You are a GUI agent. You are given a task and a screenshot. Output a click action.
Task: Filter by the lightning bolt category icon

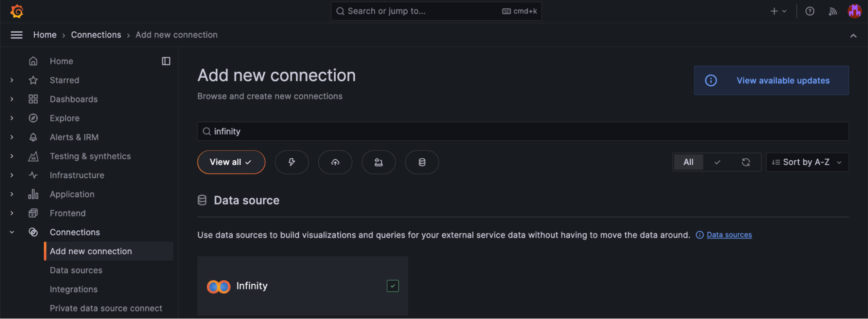(292, 162)
